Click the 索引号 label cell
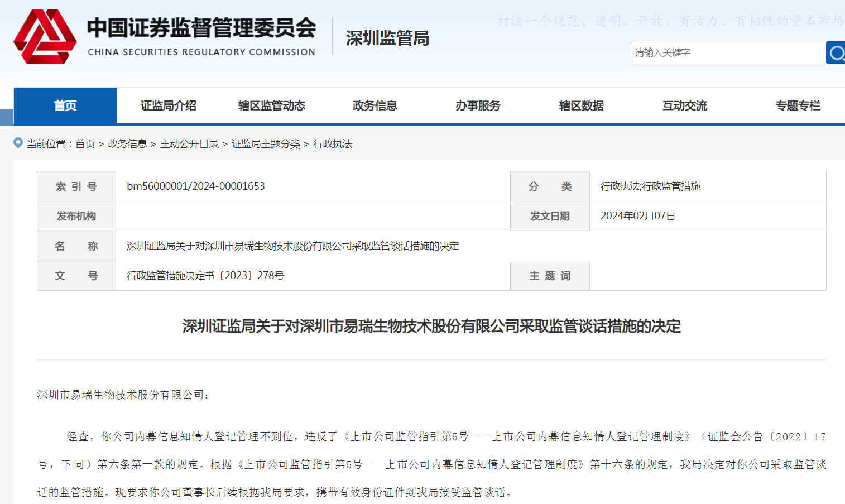This screenshot has height=504, width=845. tap(76, 186)
